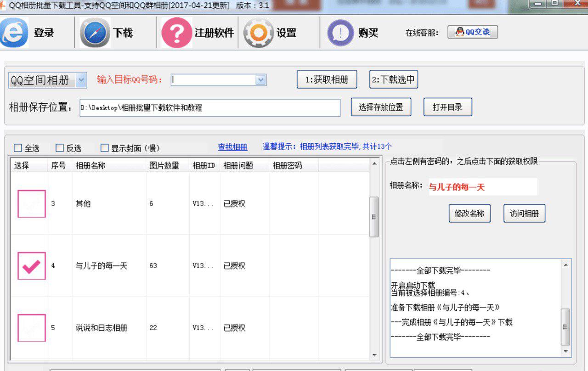Click the 相册ID column header

click(x=205, y=165)
